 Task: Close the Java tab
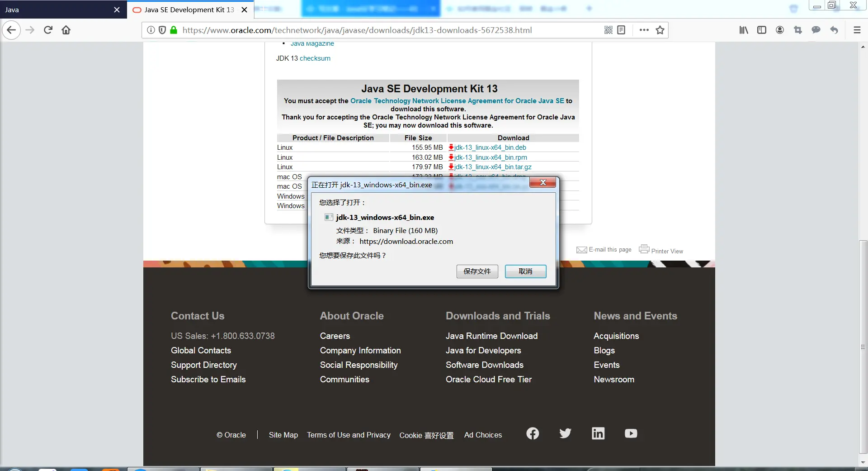coord(117,10)
